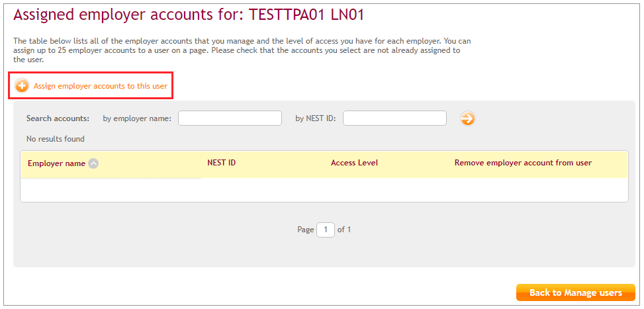Click the 'of 1' page count text

click(344, 230)
